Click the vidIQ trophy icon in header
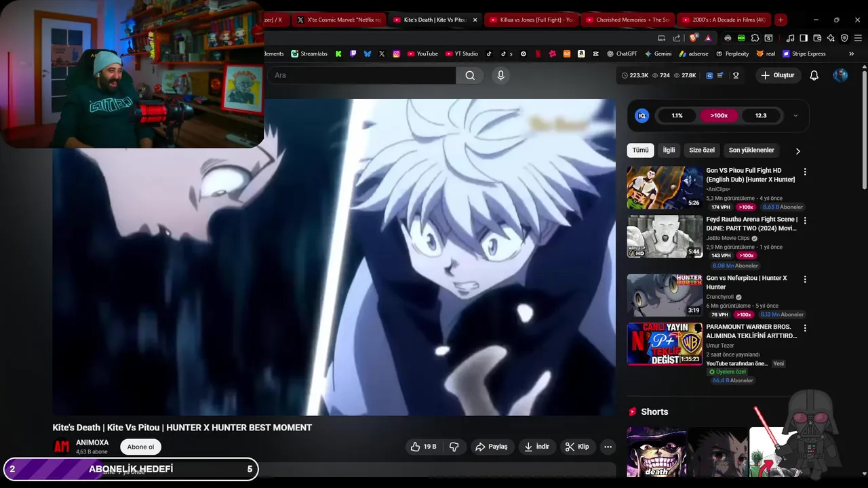 pos(736,75)
